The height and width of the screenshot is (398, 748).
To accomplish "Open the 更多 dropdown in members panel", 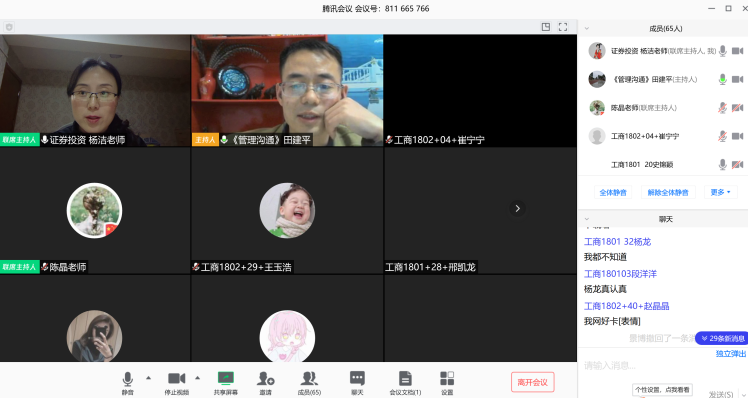I will [720, 192].
